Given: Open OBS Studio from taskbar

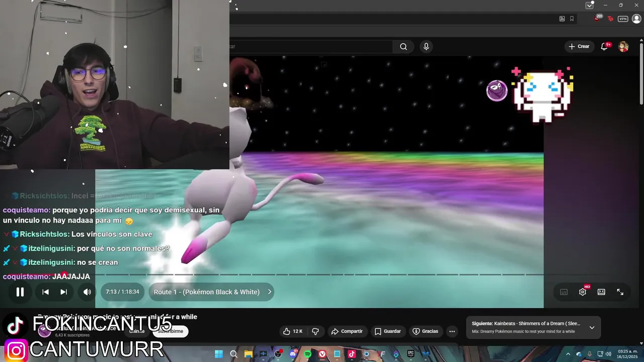Looking at the screenshot, I should (x=278, y=354).
